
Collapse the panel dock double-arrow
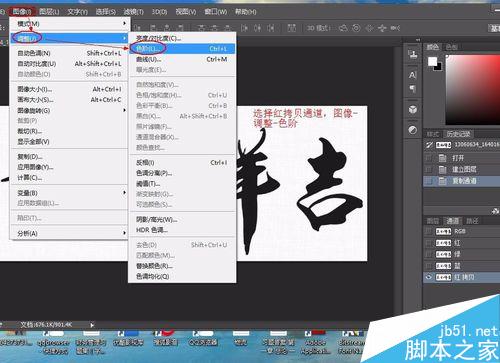[418, 40]
